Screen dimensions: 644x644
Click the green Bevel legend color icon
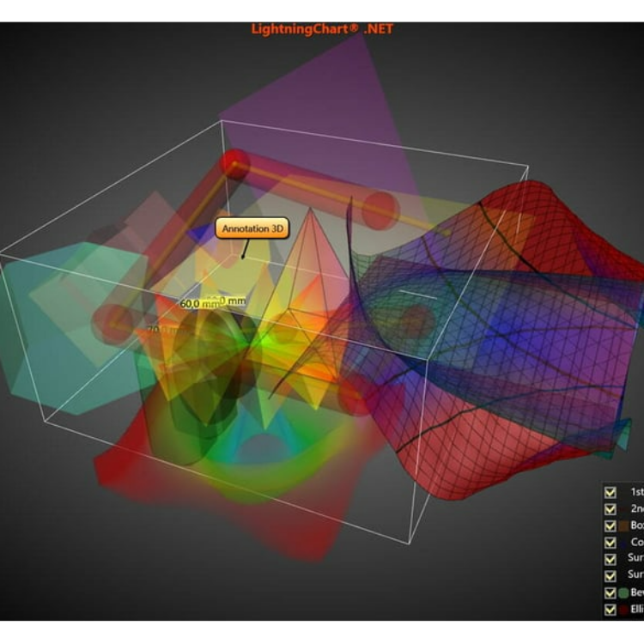coord(624,592)
